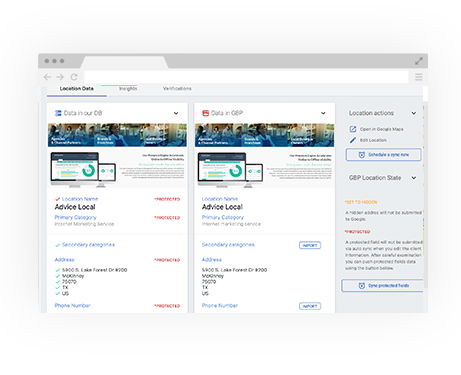Click the browser address bar
461x375 pixels.
[x=246, y=77]
